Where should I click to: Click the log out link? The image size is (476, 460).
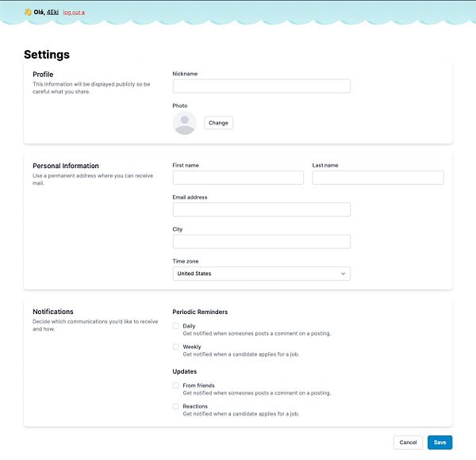(74, 13)
